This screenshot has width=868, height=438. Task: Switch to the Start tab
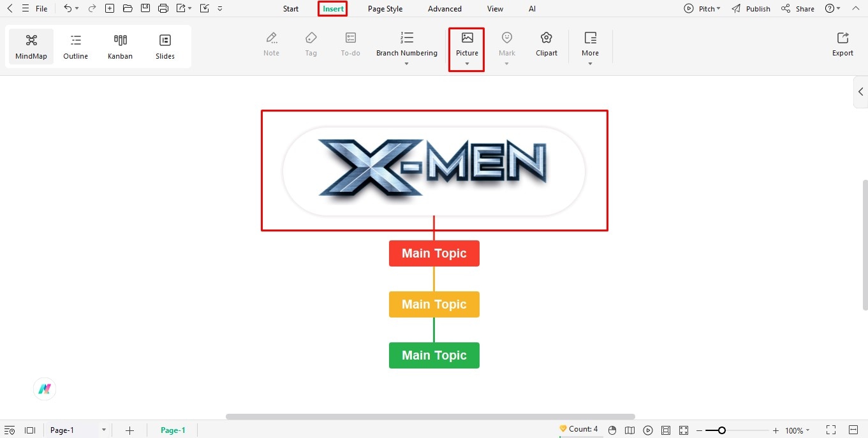pos(291,9)
